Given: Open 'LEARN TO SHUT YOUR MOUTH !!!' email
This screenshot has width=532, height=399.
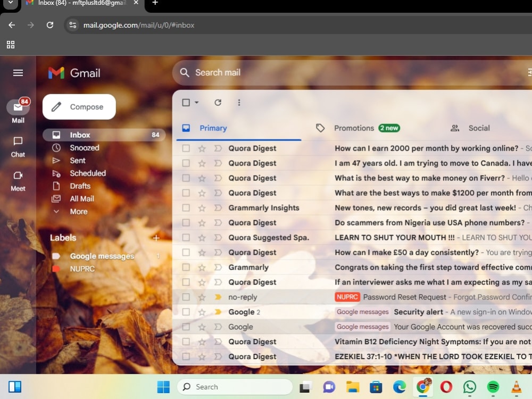Looking at the screenshot, I should 395,237.
